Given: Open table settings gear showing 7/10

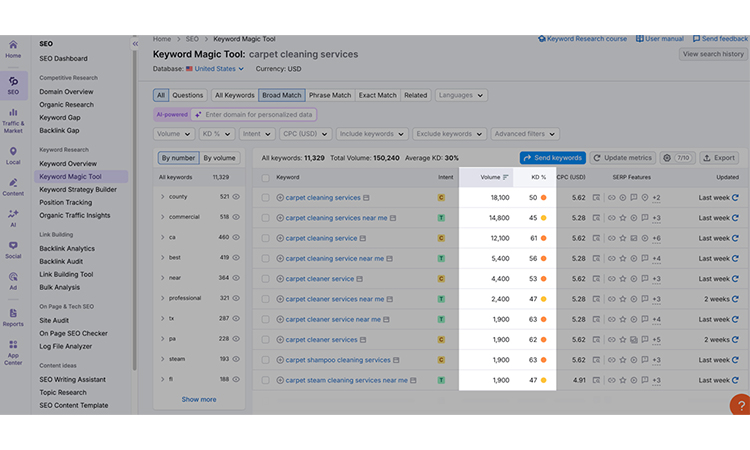Looking at the screenshot, I should pos(677,158).
